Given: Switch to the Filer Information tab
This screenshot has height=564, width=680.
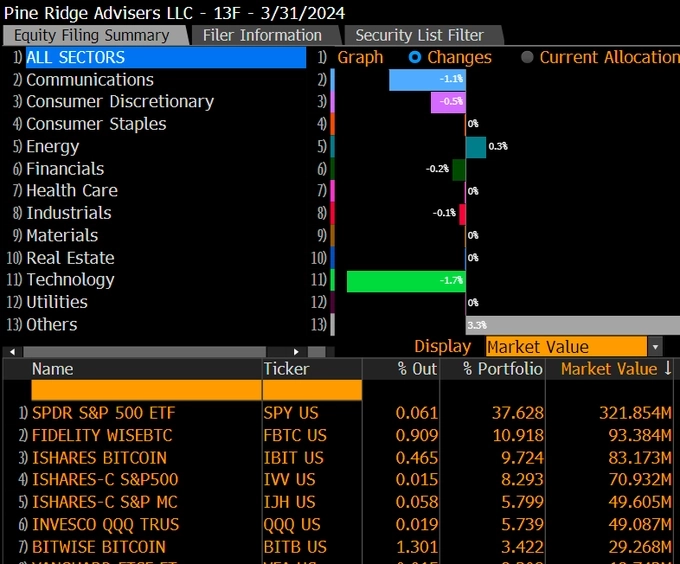Looking at the screenshot, I should pyautogui.click(x=262, y=35).
